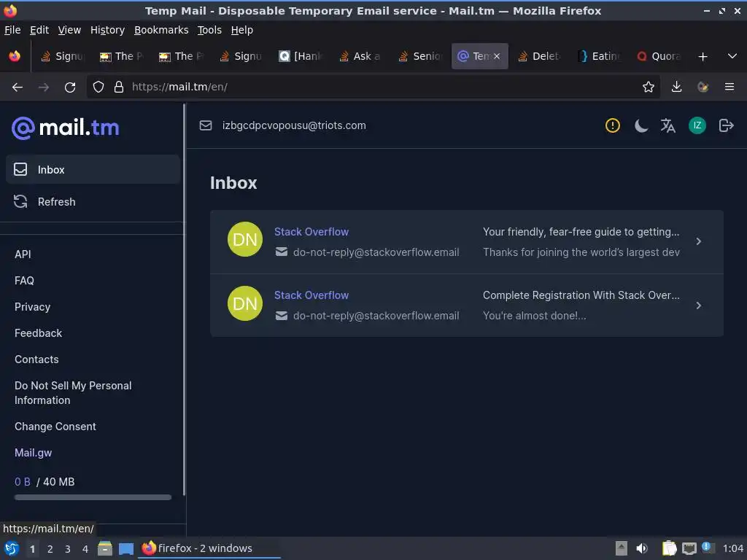
Task: Click the show desktop taskbar icon
Action: click(126, 548)
